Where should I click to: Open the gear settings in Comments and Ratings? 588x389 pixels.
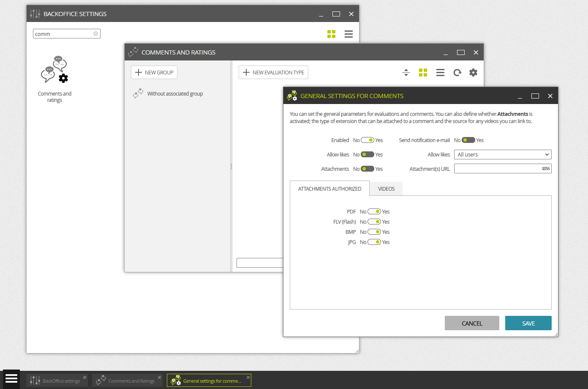coord(474,72)
